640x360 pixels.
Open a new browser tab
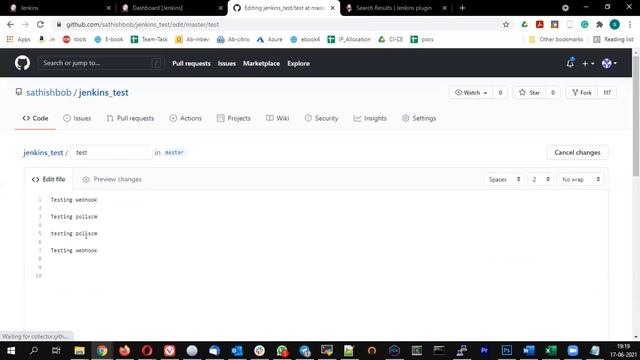pyautogui.click(x=462, y=8)
